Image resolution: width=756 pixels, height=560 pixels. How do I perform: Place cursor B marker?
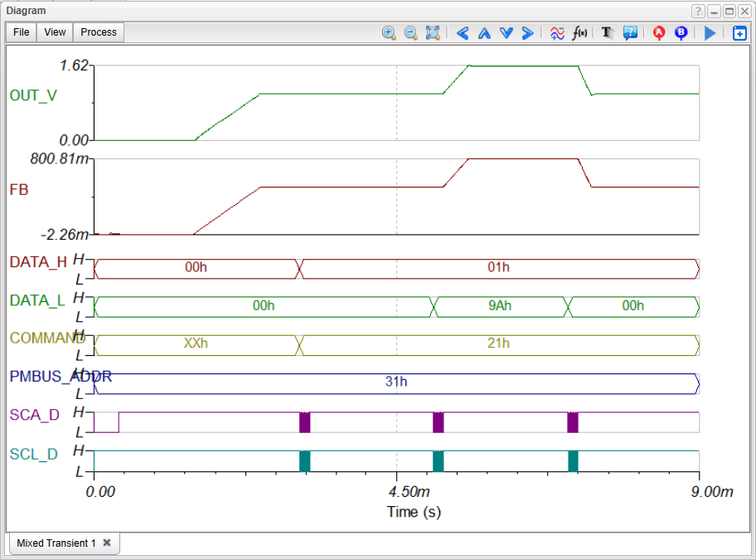pyautogui.click(x=681, y=33)
